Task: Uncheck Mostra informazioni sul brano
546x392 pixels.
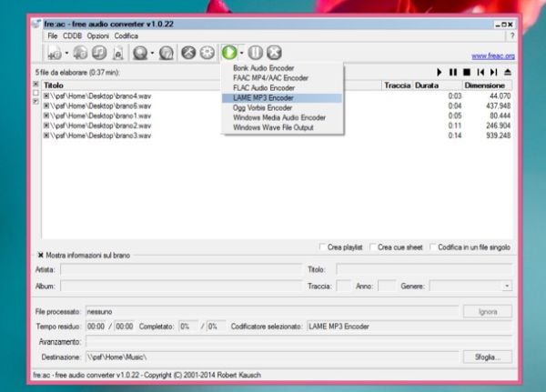Action: (40, 255)
